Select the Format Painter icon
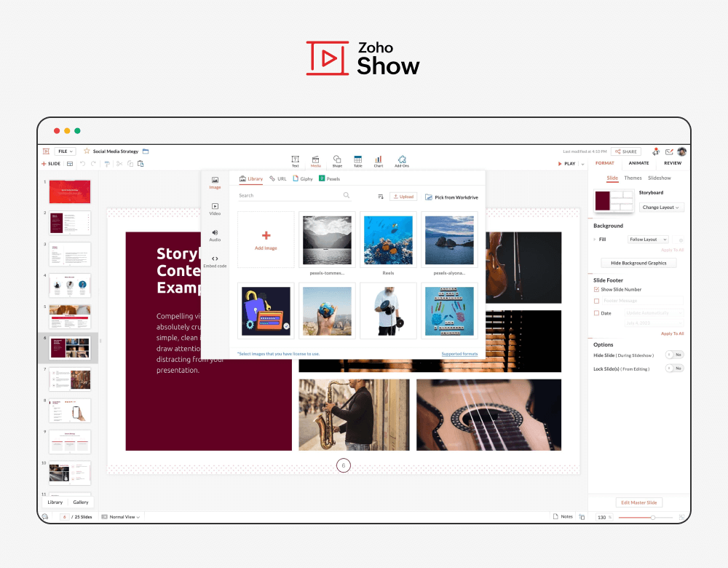Viewport: 728px width, 568px height. [x=107, y=163]
